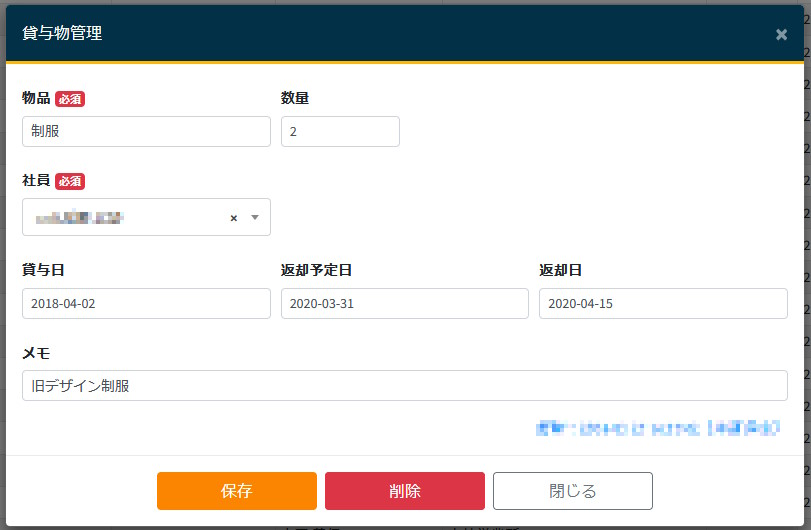Click the 必須 badge next to 社員
The height and width of the screenshot is (530, 811).
click(x=70, y=181)
